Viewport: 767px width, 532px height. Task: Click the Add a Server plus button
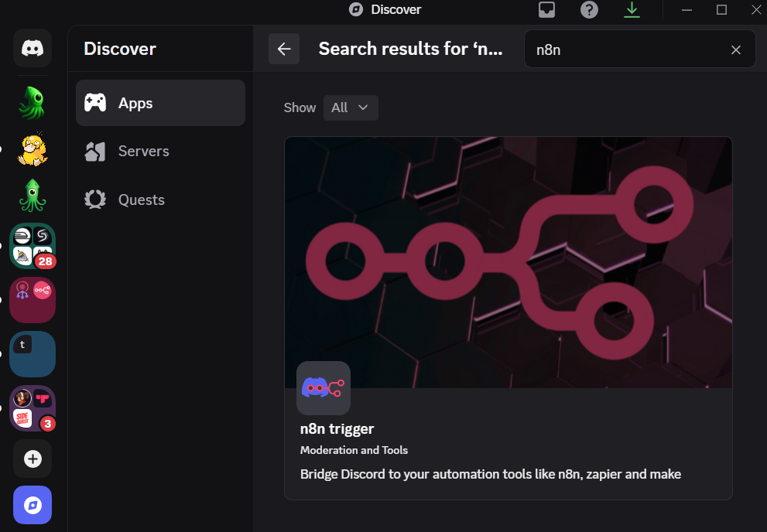(33, 459)
